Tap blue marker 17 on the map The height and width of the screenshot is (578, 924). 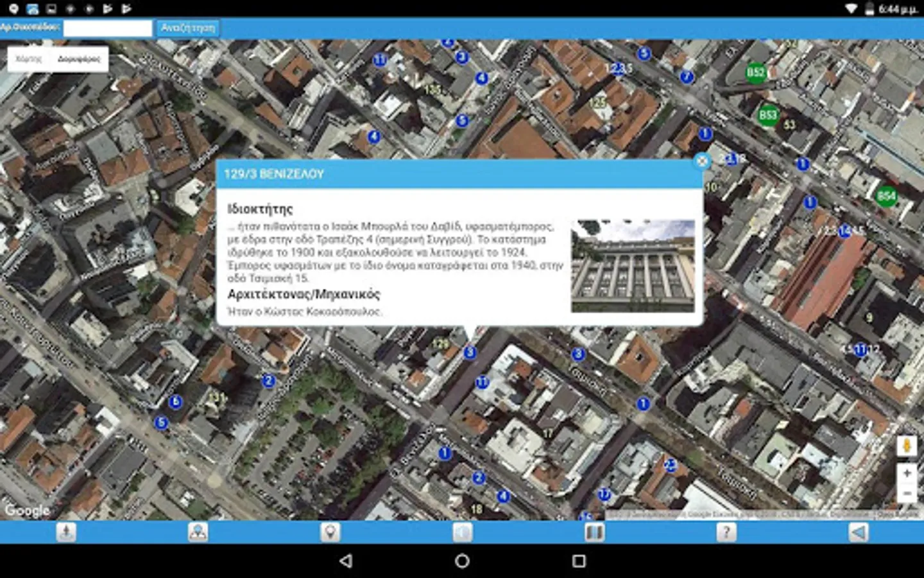pyautogui.click(x=604, y=495)
